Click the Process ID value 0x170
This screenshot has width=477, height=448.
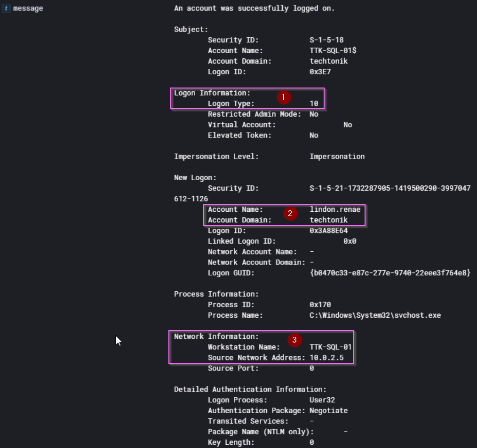320,304
